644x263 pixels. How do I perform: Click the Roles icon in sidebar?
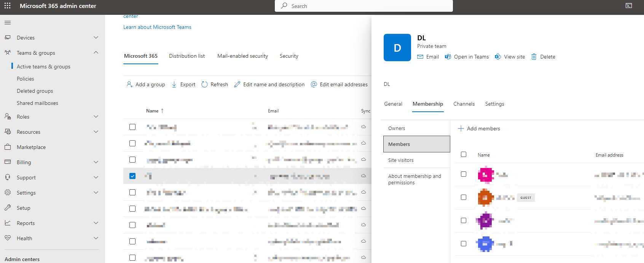pos(8,116)
